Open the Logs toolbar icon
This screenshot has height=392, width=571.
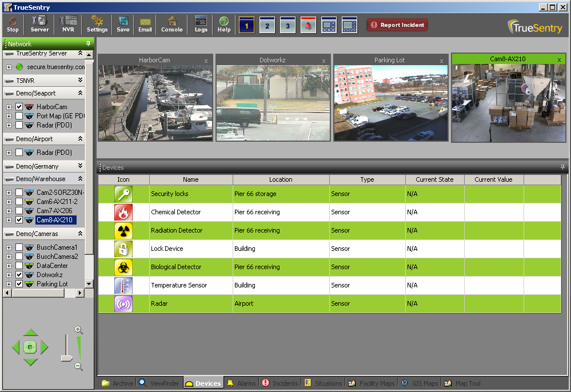pos(201,25)
